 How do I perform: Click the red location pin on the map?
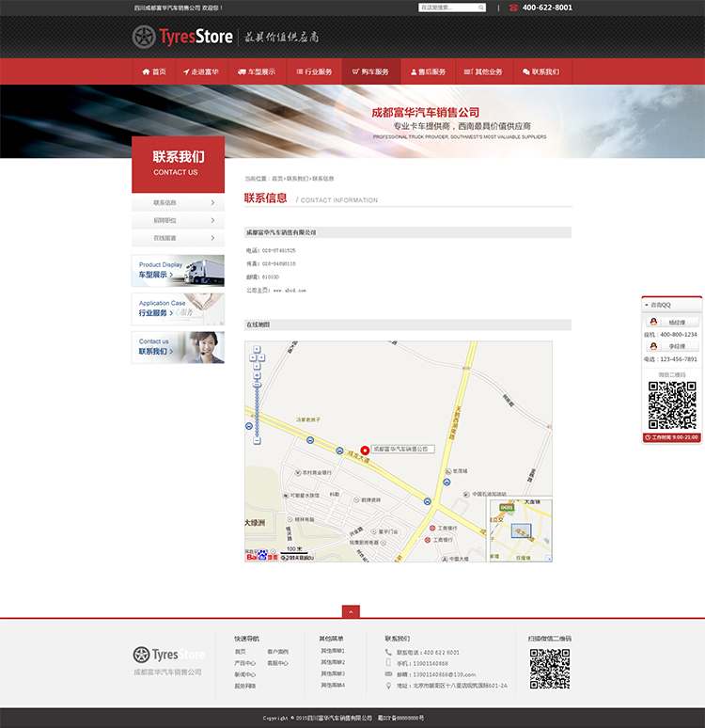(365, 450)
